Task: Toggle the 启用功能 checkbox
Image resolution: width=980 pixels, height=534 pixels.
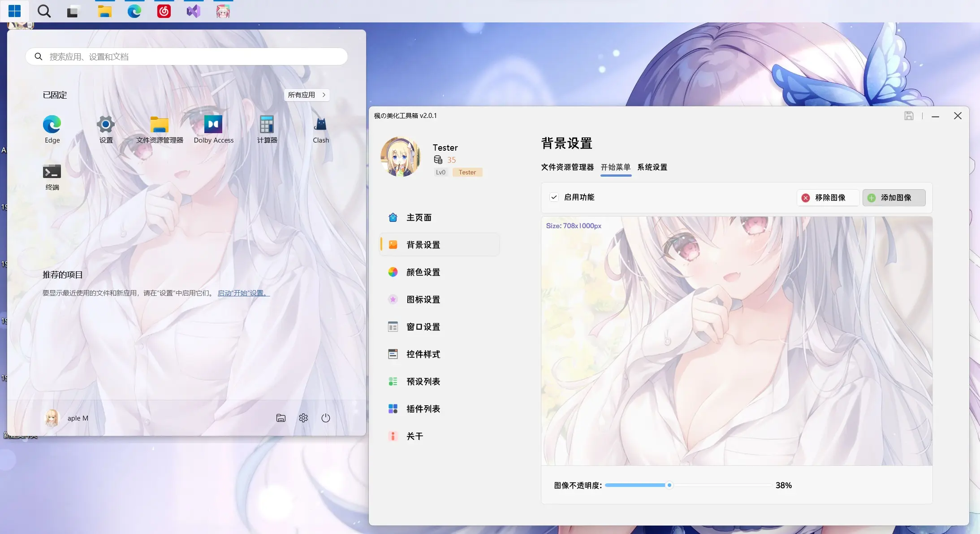Action: click(554, 197)
